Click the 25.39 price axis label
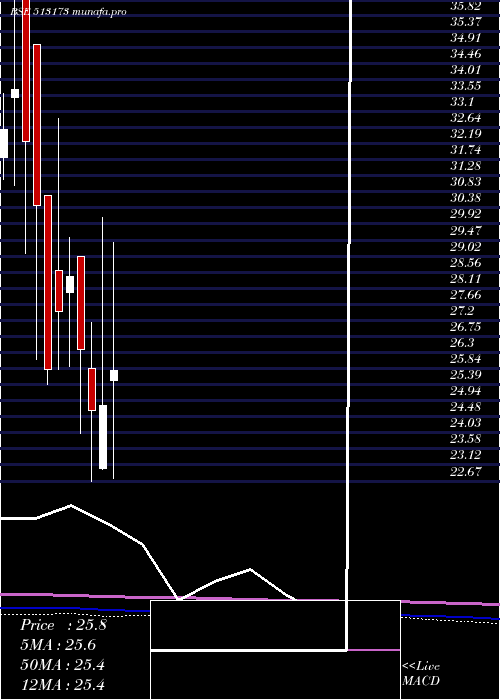 (466, 375)
